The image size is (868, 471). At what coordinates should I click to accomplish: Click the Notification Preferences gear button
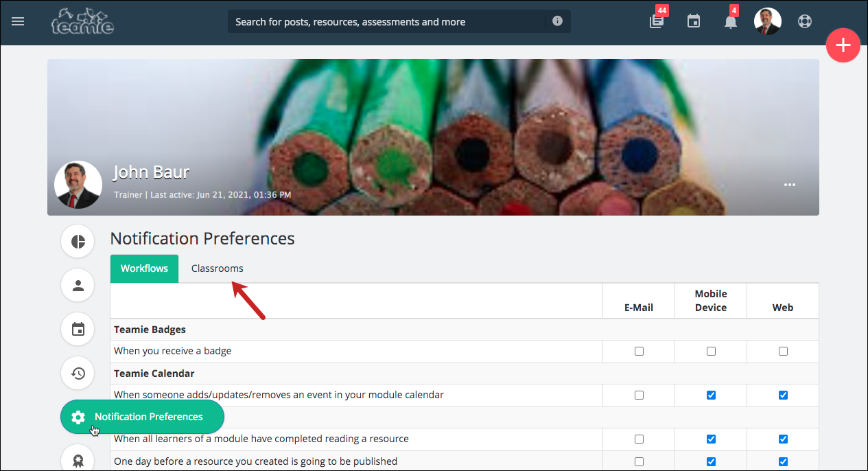coord(142,417)
